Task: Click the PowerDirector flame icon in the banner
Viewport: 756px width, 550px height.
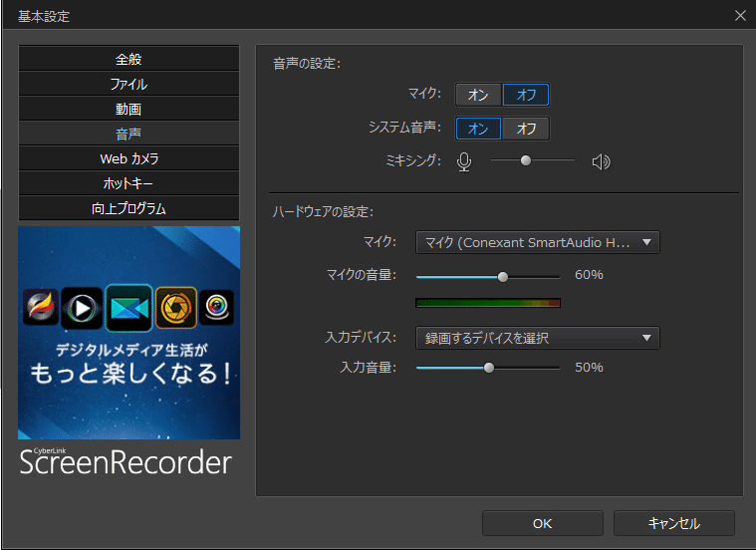Action: pyautogui.click(x=41, y=307)
